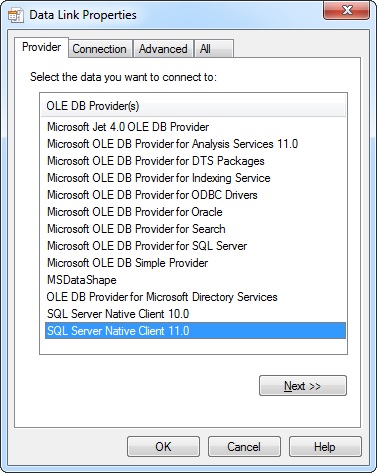
Task: Open the Advanced tab
Action: [163, 49]
